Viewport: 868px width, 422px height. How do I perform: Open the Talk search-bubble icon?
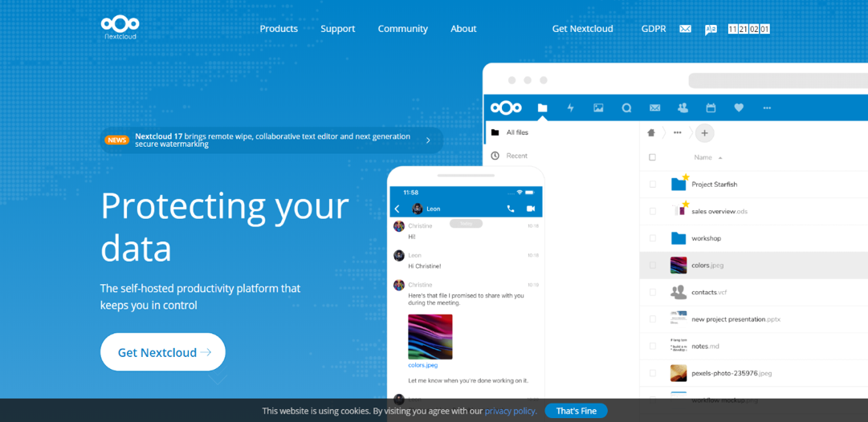(626, 108)
